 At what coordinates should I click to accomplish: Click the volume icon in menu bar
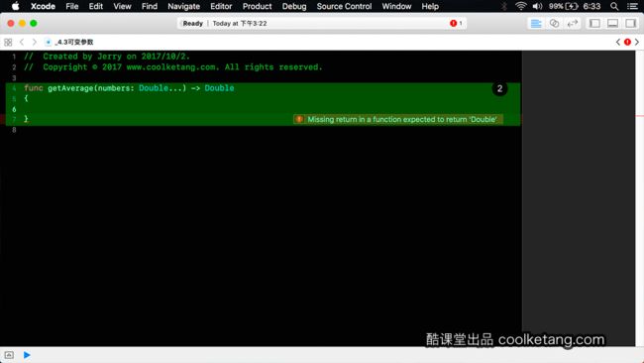click(537, 6)
